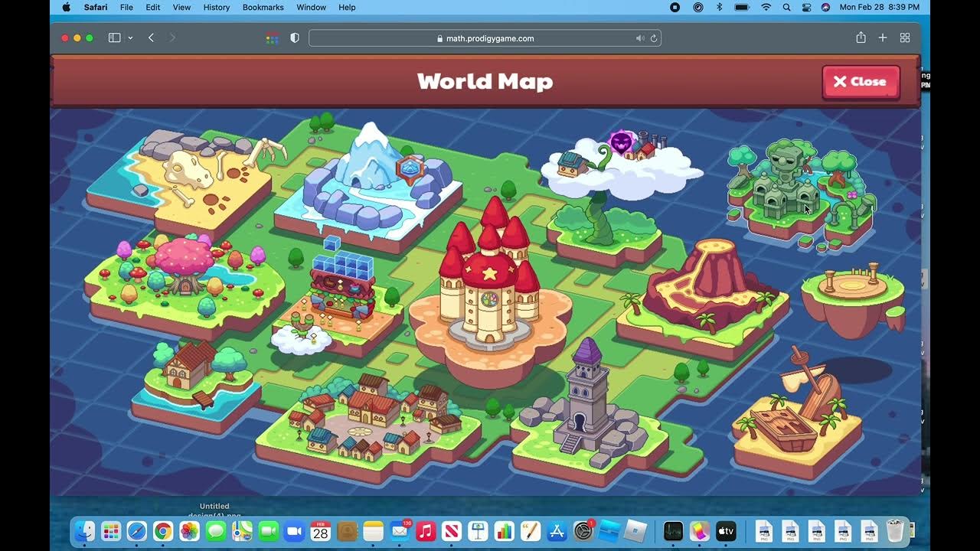
Task: Open Trash in the Dock
Action: [x=894, y=531]
